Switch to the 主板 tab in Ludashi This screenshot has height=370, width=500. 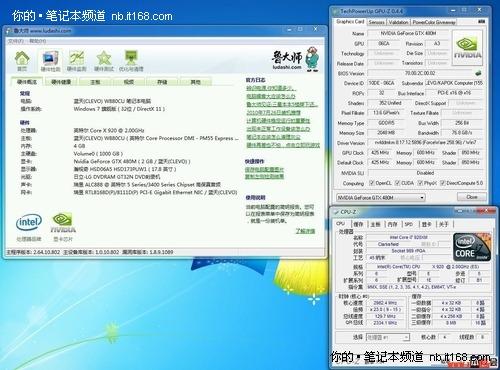point(95,82)
